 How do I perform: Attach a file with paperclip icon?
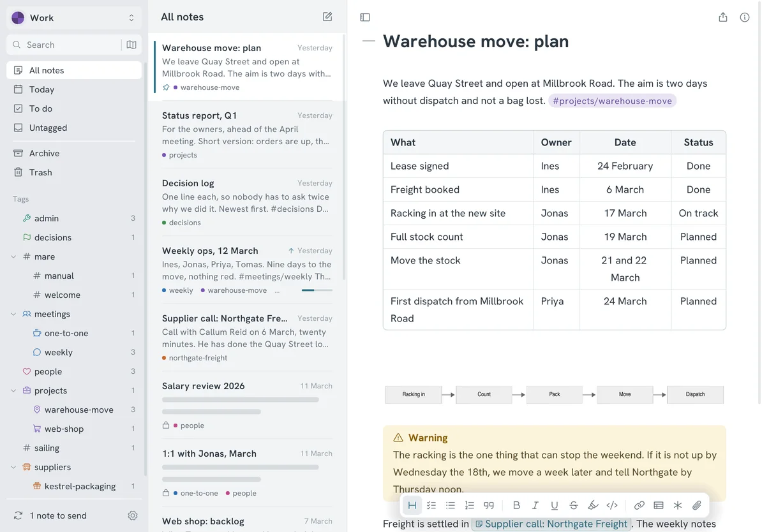point(696,505)
